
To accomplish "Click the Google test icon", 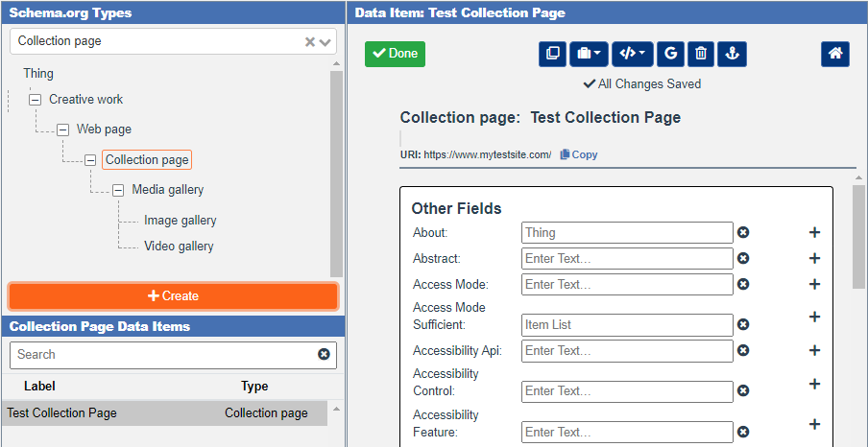I will (670, 54).
